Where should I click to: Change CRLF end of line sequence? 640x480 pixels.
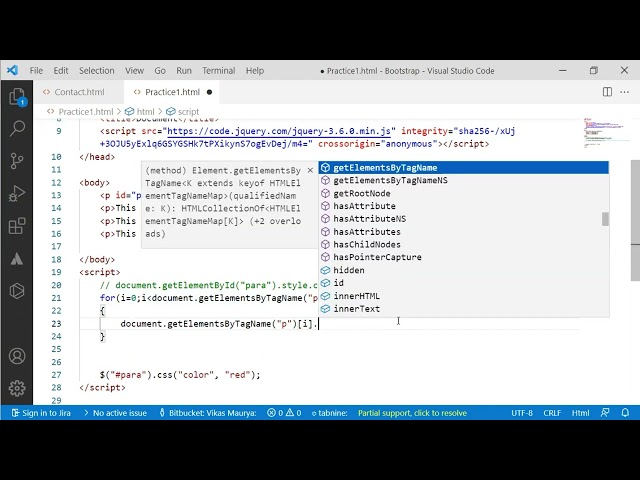[x=552, y=413]
